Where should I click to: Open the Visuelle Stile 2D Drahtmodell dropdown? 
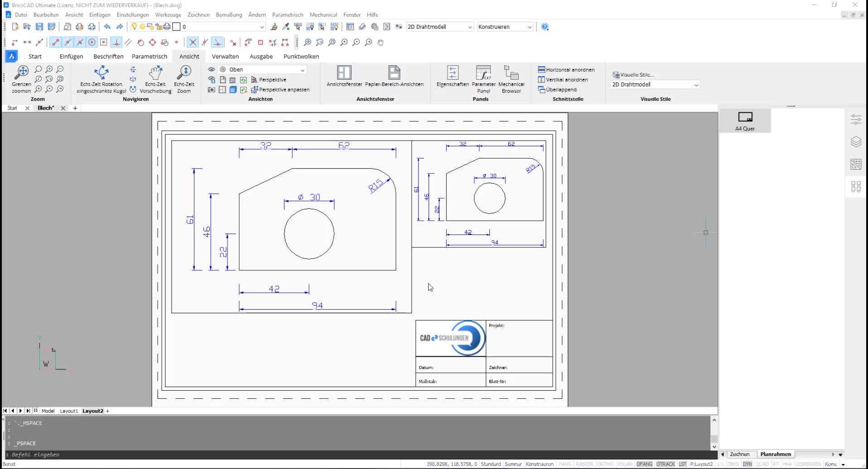click(655, 85)
